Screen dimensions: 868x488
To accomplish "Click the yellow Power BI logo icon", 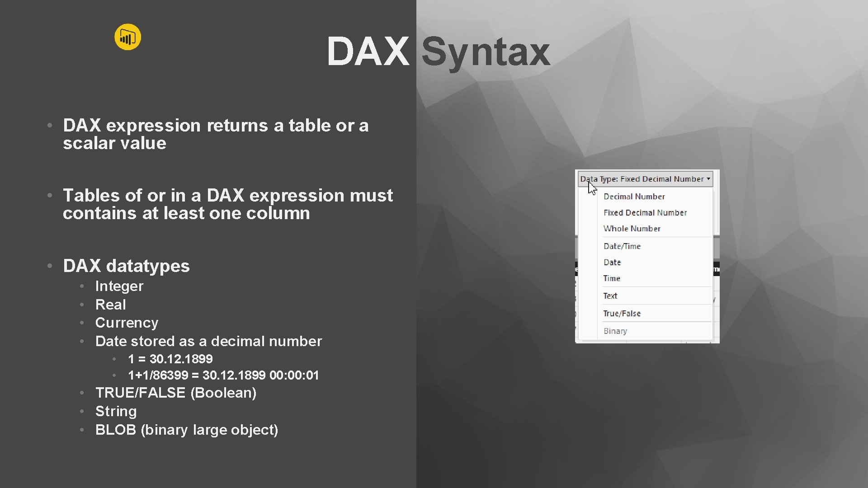I will [x=127, y=37].
